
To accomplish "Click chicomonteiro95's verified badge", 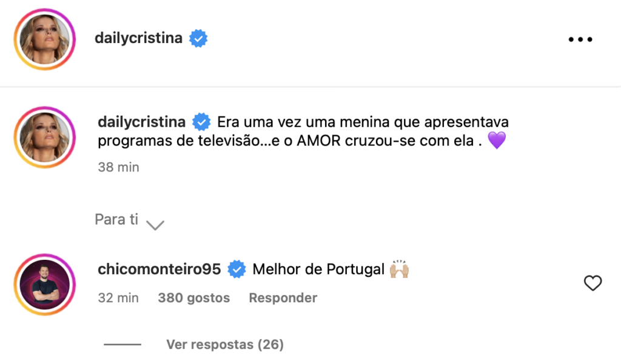I will [237, 270].
